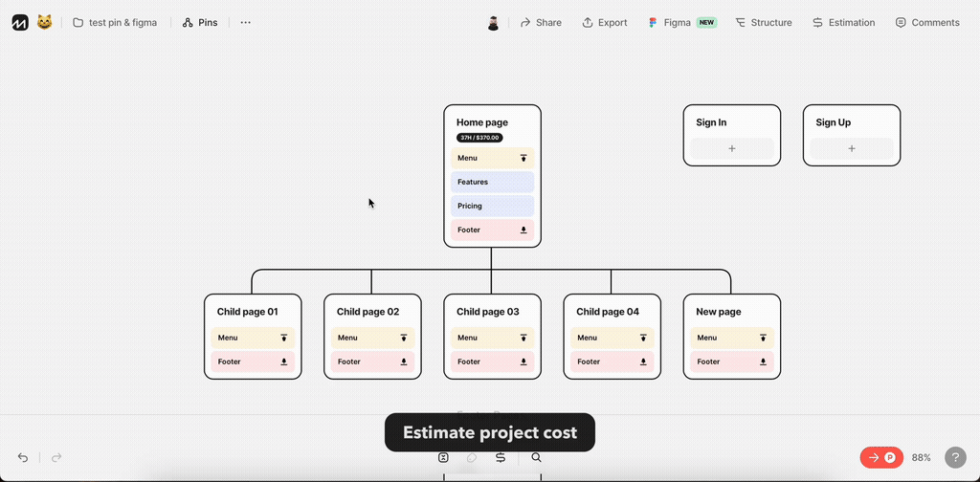The image size is (980, 482).
Task: Open the help question mark button
Action: point(955,458)
